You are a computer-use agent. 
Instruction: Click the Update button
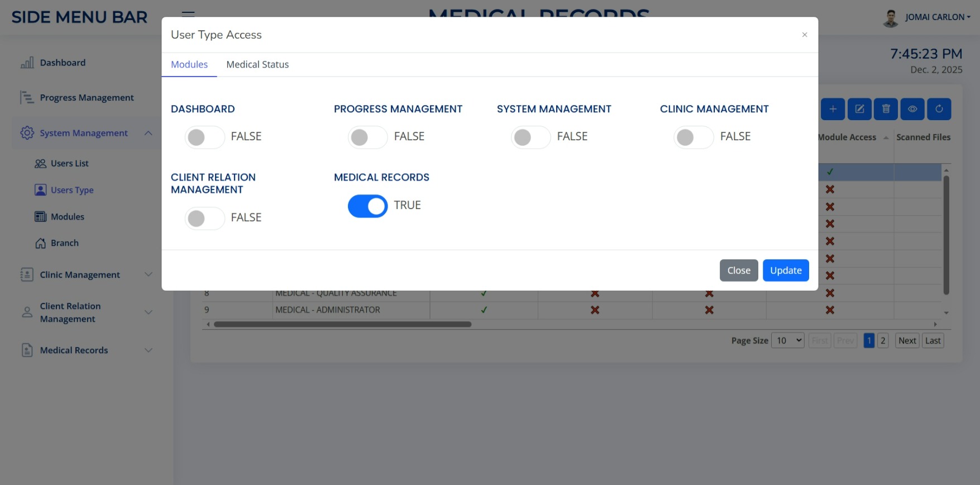pos(786,270)
